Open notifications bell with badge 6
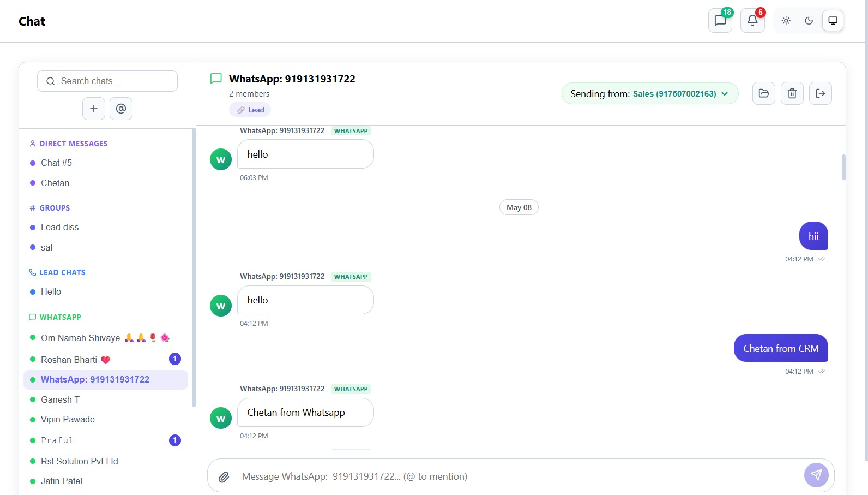 pyautogui.click(x=752, y=21)
